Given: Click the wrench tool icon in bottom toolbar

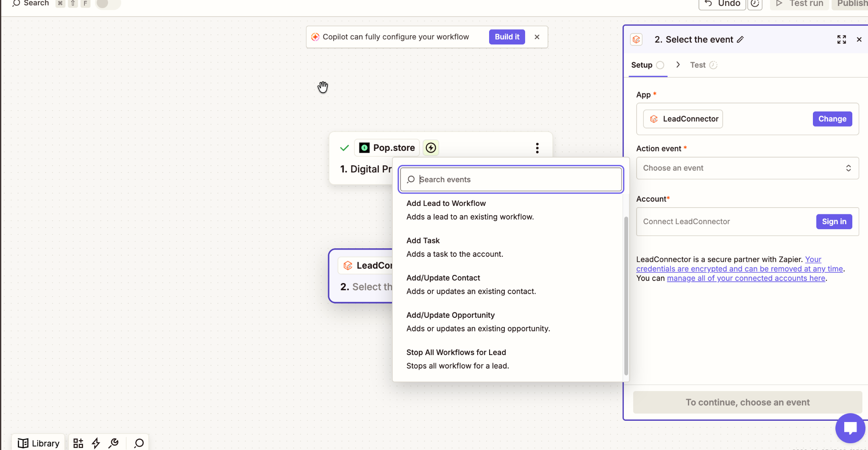Looking at the screenshot, I should [114, 443].
